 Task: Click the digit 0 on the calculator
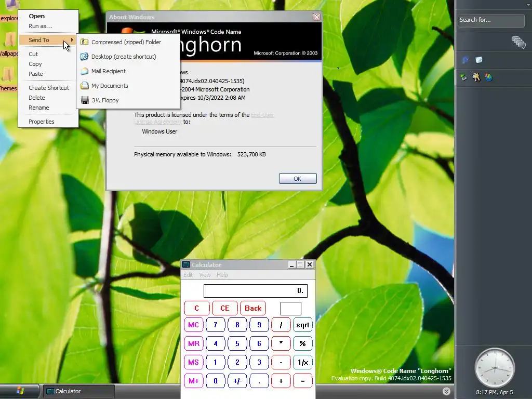coord(216,381)
